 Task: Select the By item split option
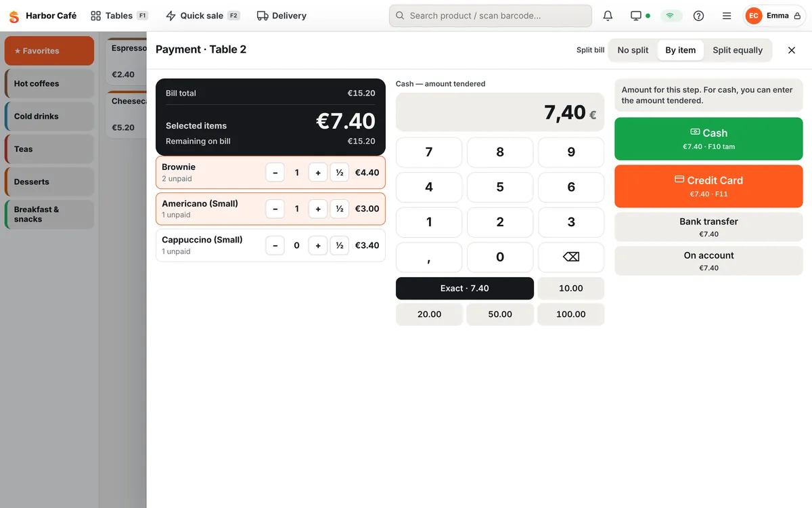pos(681,50)
